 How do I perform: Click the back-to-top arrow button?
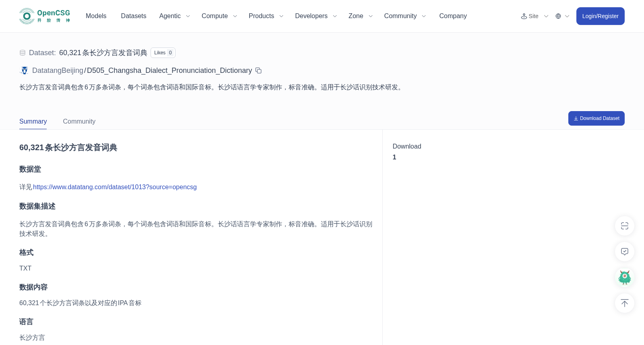625,303
